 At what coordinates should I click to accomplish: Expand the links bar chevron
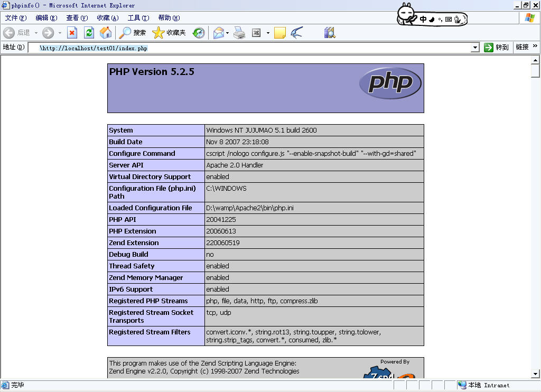(x=535, y=46)
